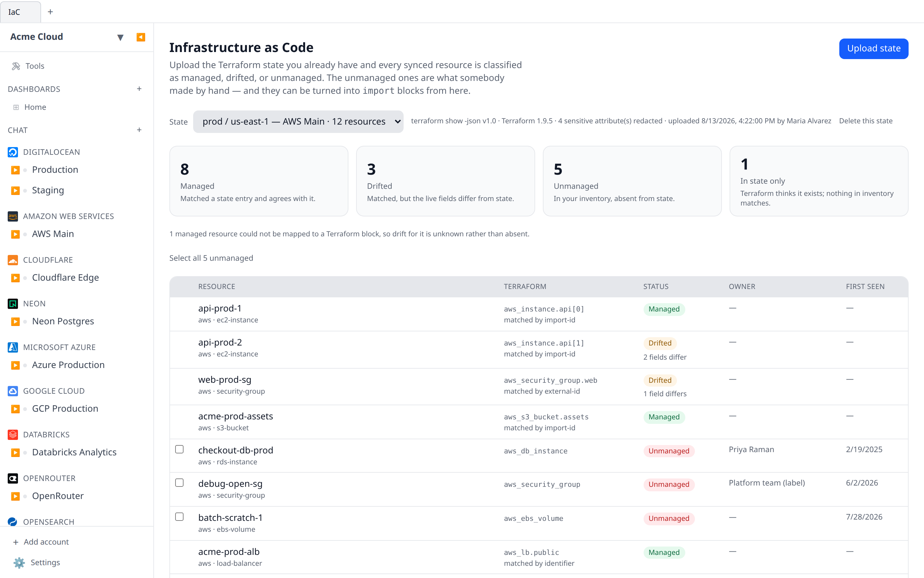The height and width of the screenshot is (578, 924).
Task: Check the checkout-db-prod checkbox
Action: (x=179, y=449)
